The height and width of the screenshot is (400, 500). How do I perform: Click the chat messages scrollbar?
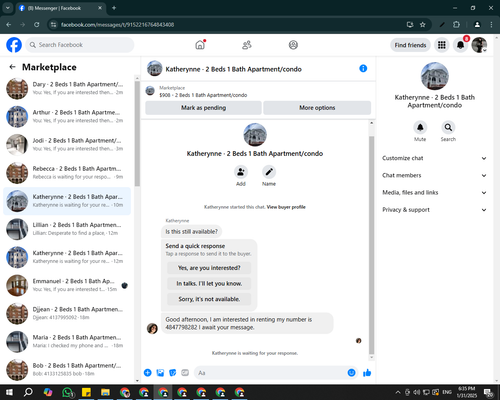[371, 245]
